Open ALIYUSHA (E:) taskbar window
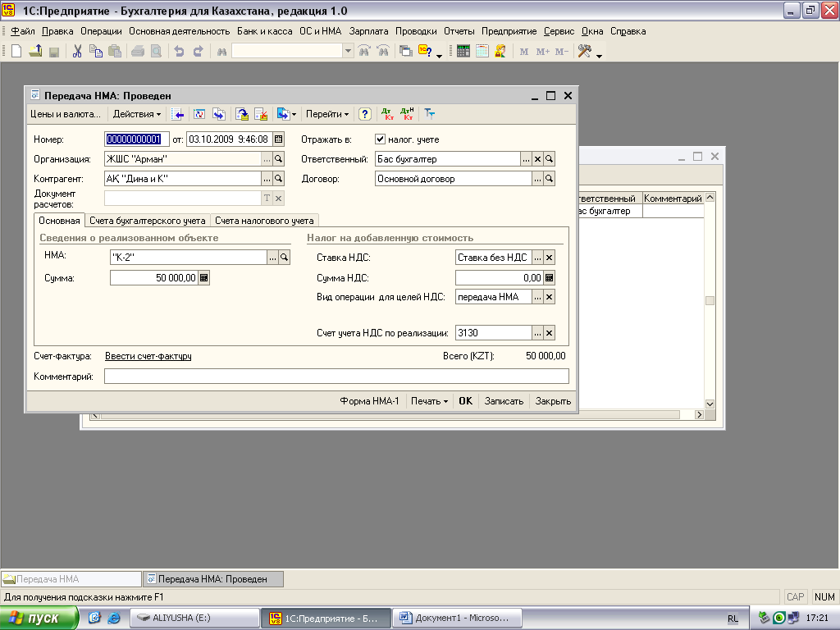 pos(195,619)
